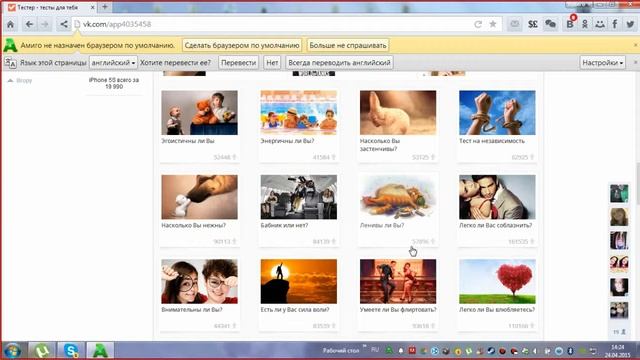The width and height of the screenshot is (640, 360).
Task: Close the 'Тестер - тесты для тебя' tab
Action: tap(93, 7)
